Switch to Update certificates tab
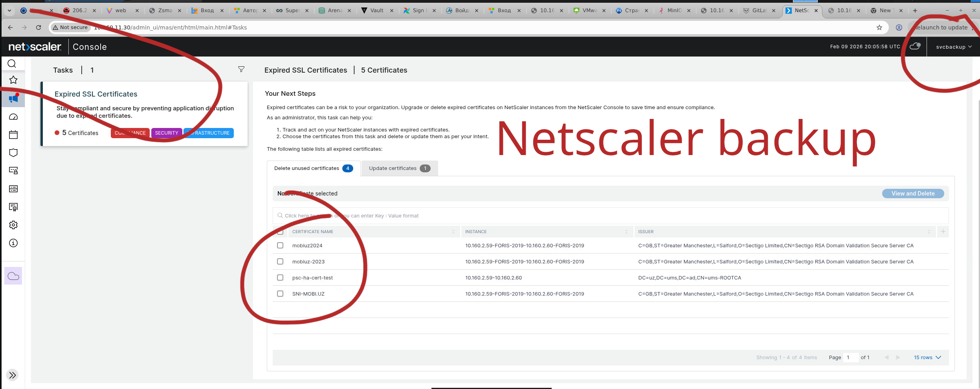The image size is (980, 389). tap(399, 168)
